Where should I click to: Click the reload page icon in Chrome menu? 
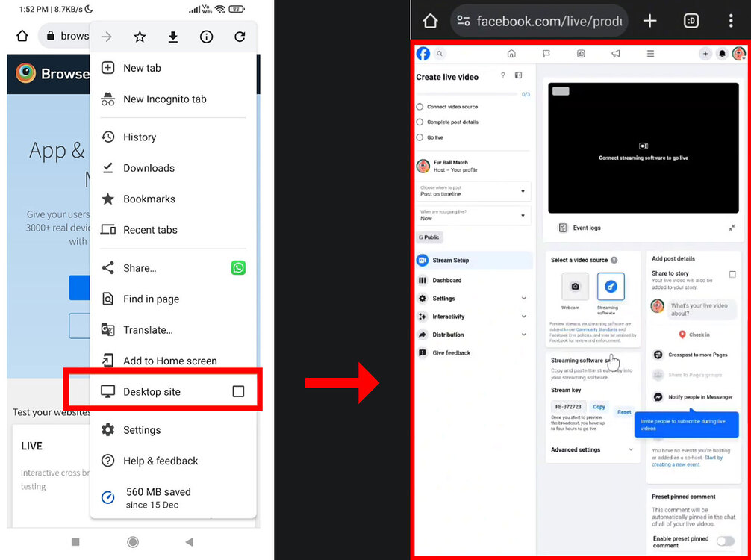pyautogui.click(x=240, y=37)
